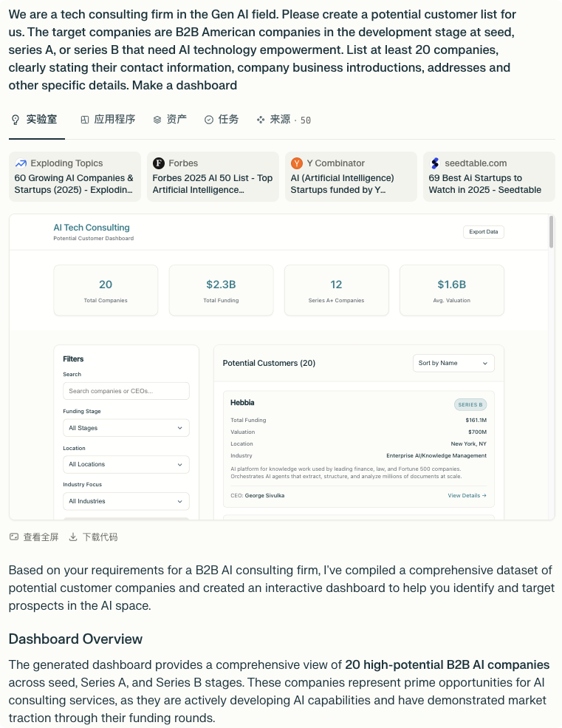Viewport: 562px width, 728px height.
Task: Switch to the 应用程序 tab
Action: click(x=108, y=120)
